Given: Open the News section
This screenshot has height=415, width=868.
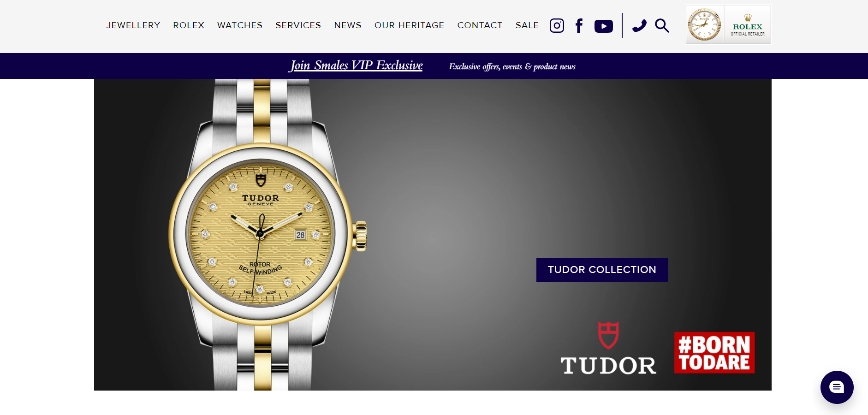Looking at the screenshot, I should pyautogui.click(x=348, y=25).
